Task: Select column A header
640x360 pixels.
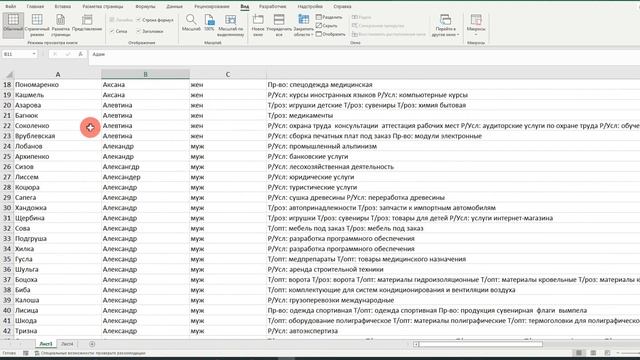Action: [58, 74]
